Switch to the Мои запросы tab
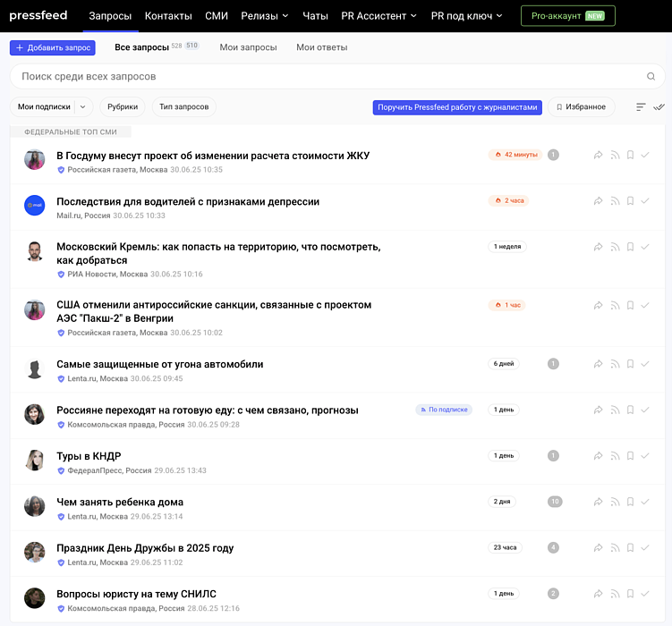Viewport: 672px width, 626px height. [x=248, y=47]
